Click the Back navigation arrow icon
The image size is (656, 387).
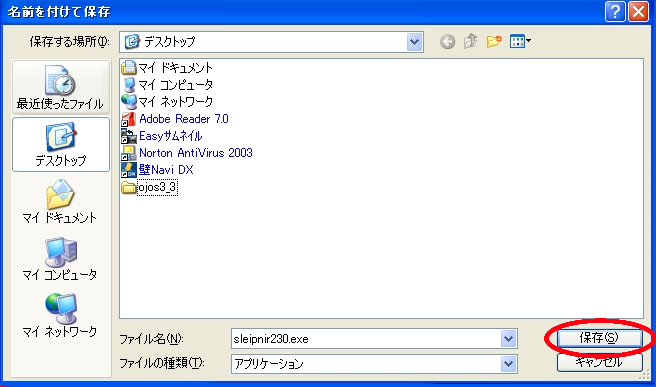pos(447,42)
